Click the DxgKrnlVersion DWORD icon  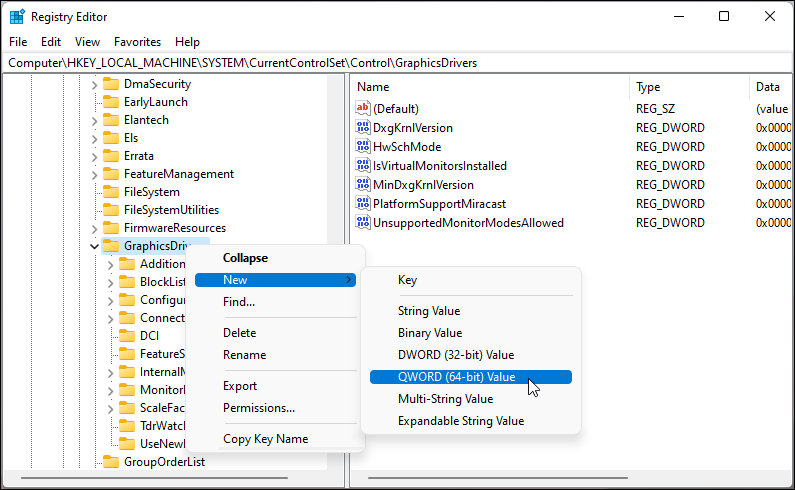point(363,127)
